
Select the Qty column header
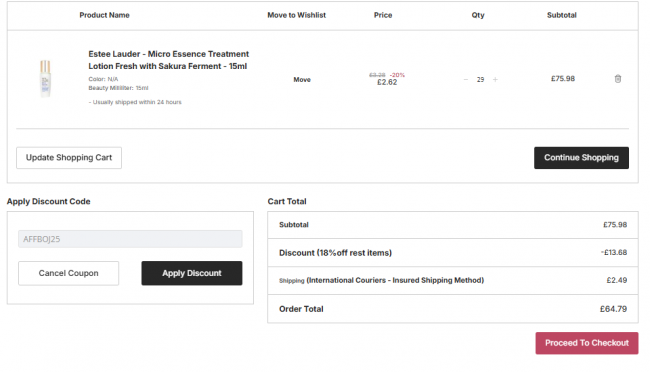[478, 15]
